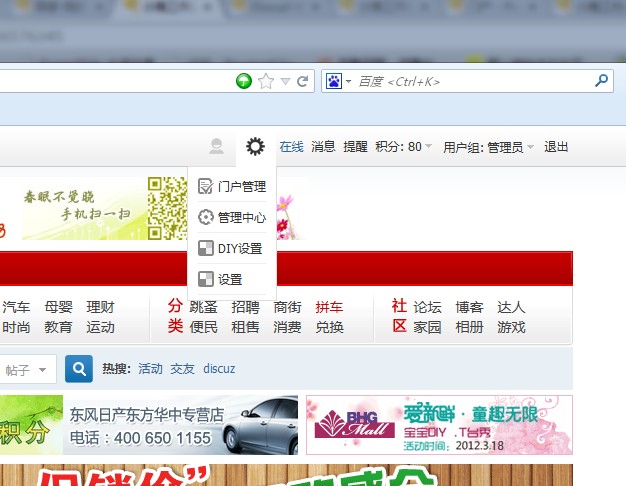Open 招聘 jobs link

(246, 307)
